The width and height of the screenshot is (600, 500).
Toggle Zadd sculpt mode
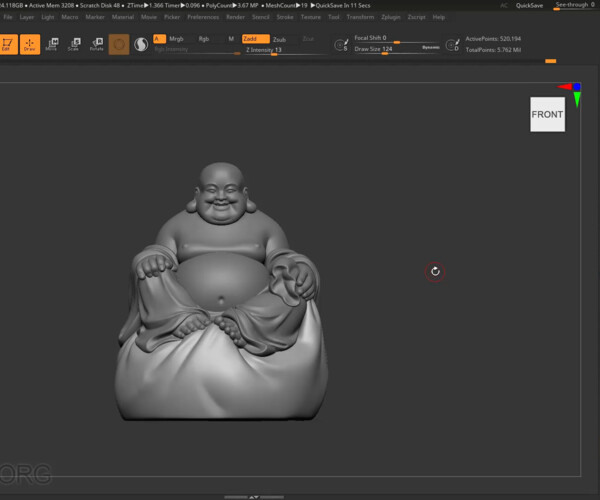click(256, 39)
